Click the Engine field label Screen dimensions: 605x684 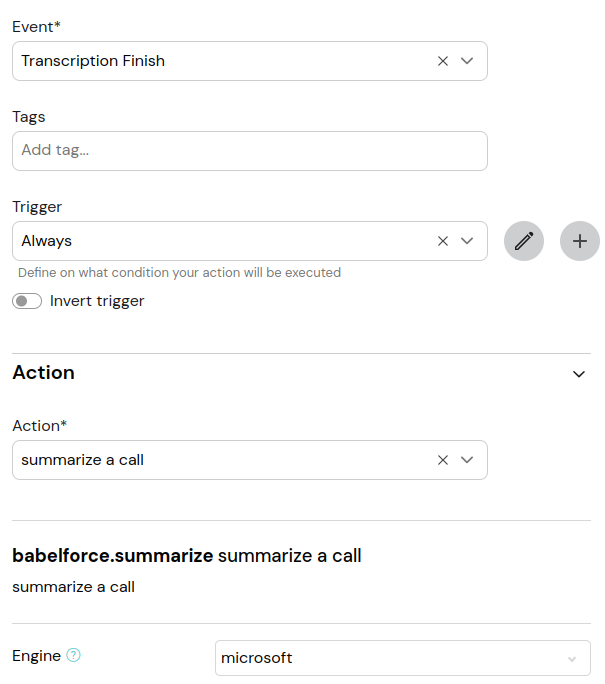(37, 656)
